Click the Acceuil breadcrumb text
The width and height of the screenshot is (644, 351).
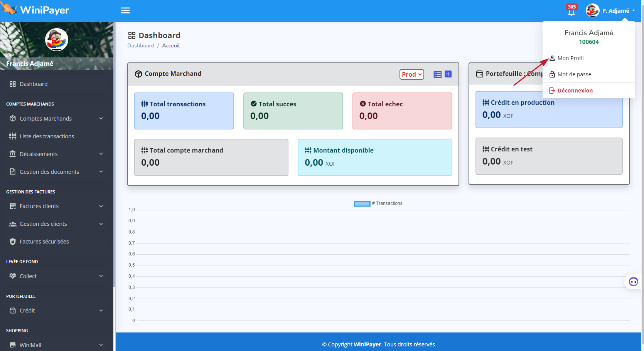(171, 45)
